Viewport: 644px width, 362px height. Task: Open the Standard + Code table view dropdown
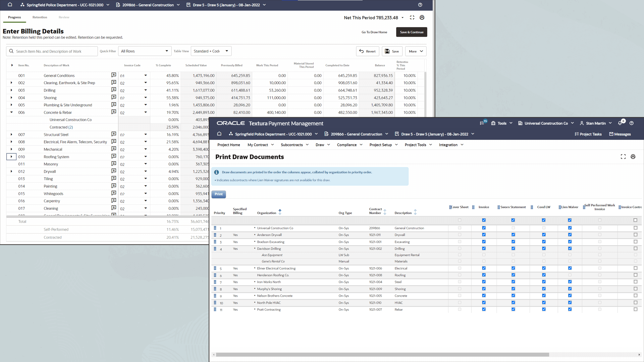pos(211,51)
